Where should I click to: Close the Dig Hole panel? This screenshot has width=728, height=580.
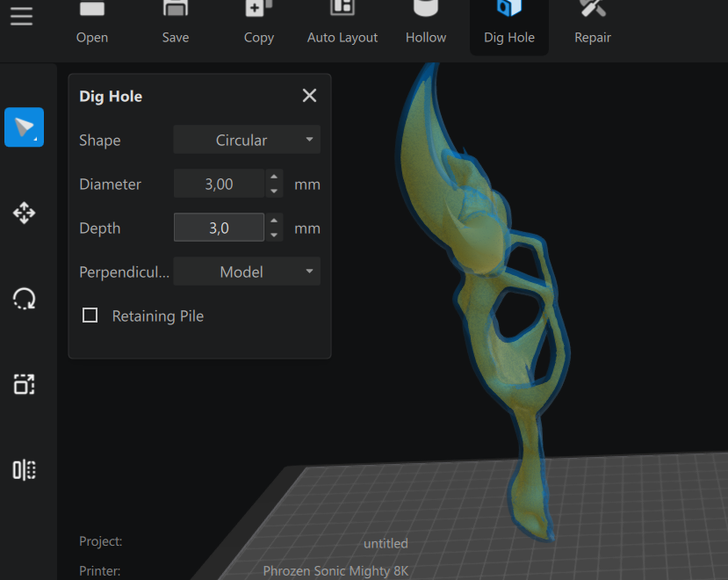click(x=309, y=96)
